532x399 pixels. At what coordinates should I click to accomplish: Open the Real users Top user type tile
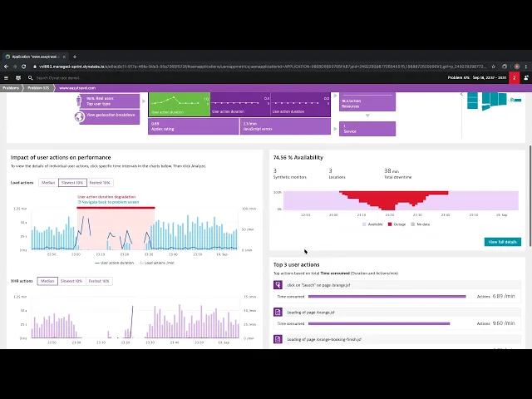[111, 101]
